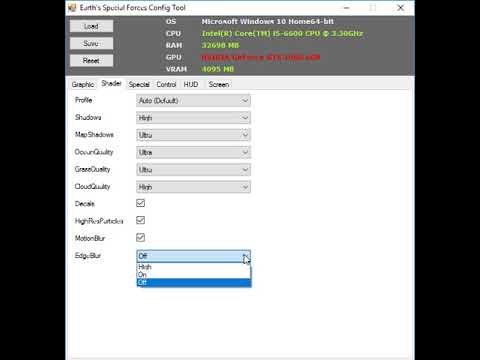Viewport: 480px width, 360px height.
Task: Open the Profile dropdown
Action: pyautogui.click(x=193, y=101)
